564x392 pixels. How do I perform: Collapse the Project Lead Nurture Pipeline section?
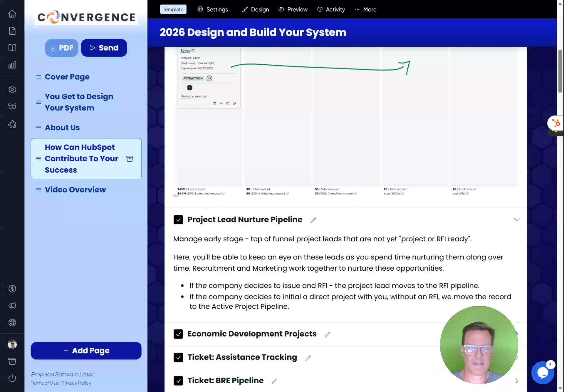517,220
